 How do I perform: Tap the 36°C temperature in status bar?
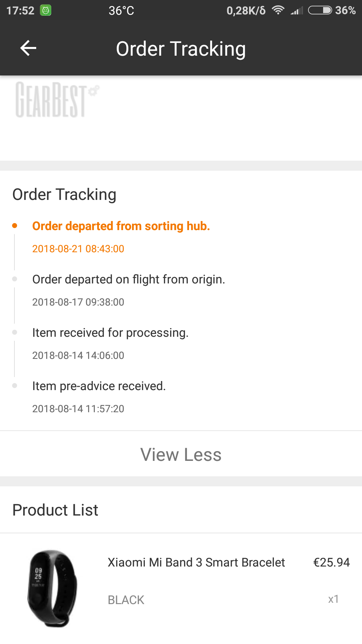pos(121,11)
